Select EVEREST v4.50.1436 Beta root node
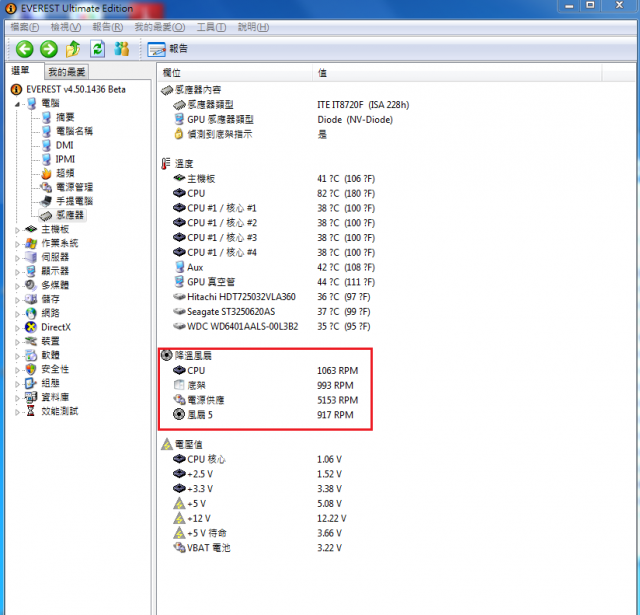Screen dimensions: 640x615 pos(76,89)
